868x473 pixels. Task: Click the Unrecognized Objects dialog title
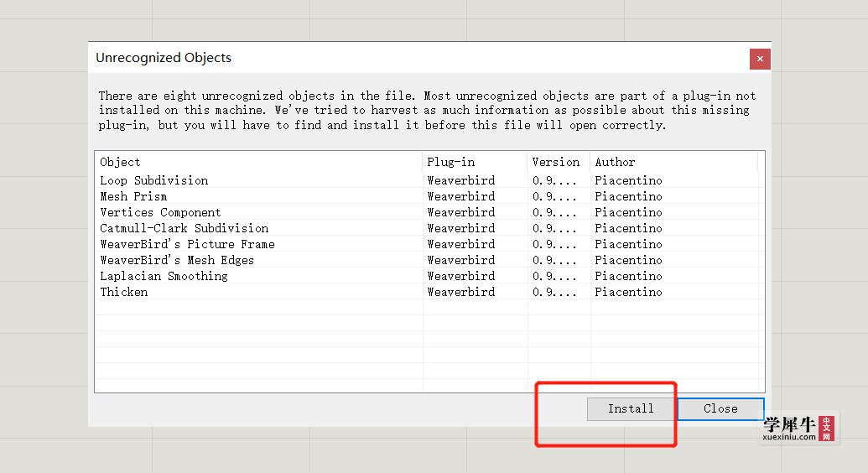pyautogui.click(x=164, y=58)
